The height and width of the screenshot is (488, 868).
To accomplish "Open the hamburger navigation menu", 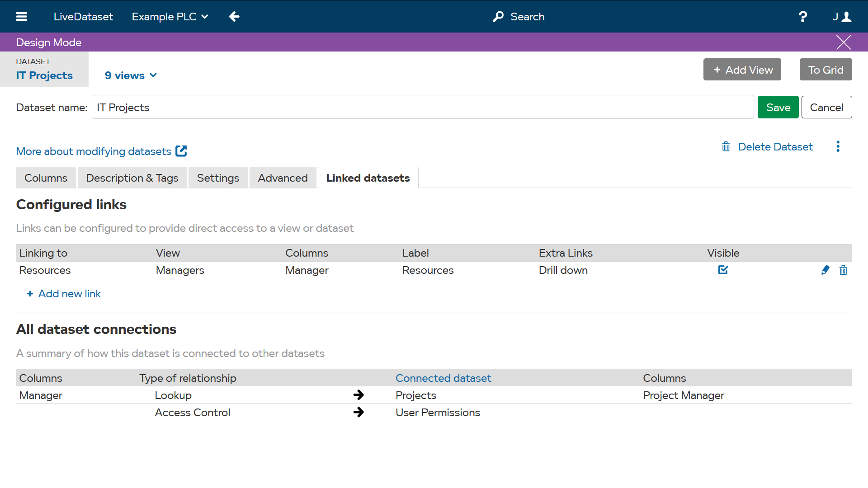I will point(21,16).
